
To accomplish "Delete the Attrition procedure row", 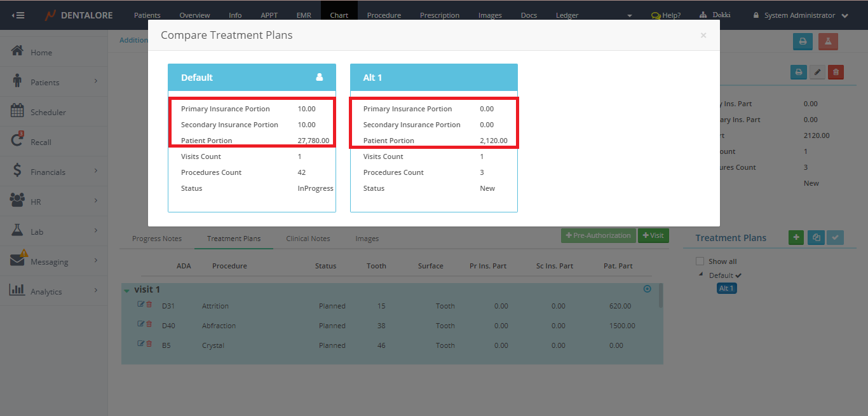I will 149,305.
